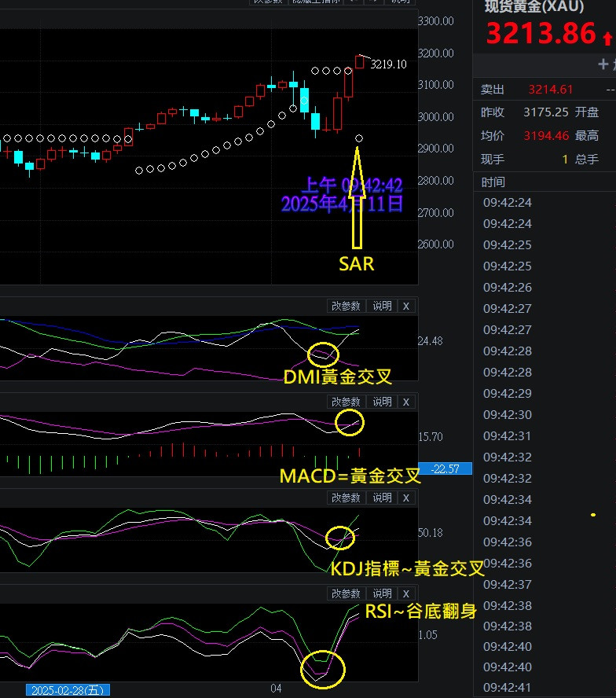This screenshot has width=616, height=698.
Task: Show 说明 for the MACD indicator
Action: 382,402
